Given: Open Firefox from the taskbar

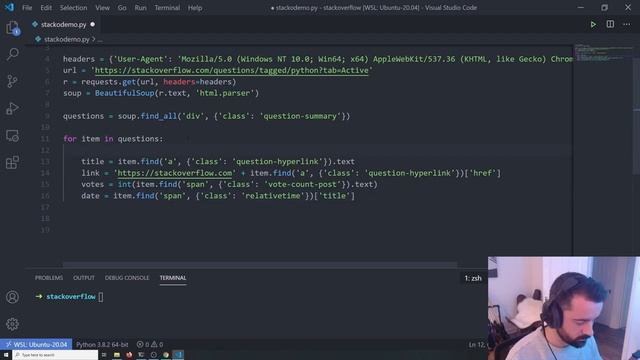Looking at the screenshot, I should point(129,355).
